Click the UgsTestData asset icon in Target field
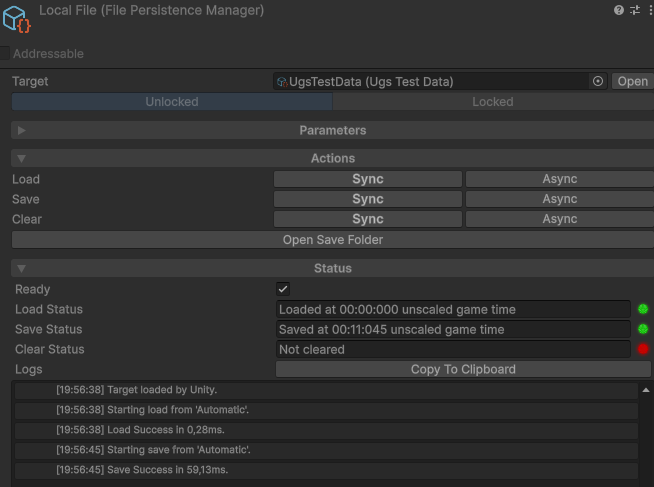Image resolution: width=654 pixels, height=487 pixels. [282, 82]
